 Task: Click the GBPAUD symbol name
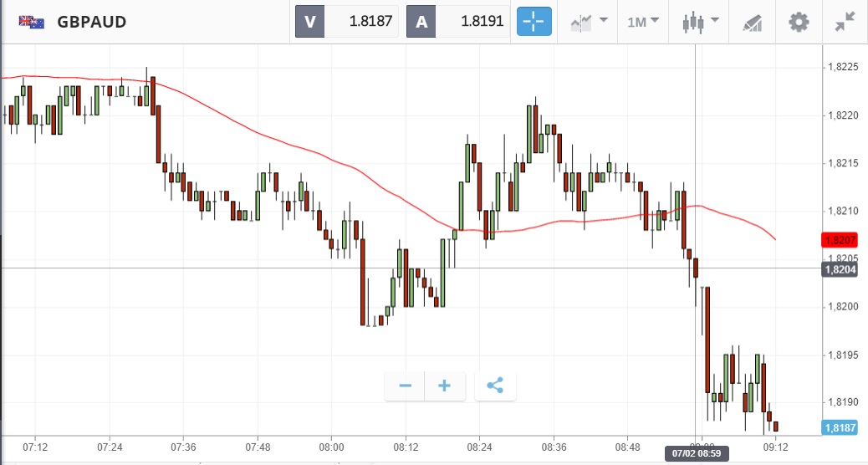coord(92,22)
